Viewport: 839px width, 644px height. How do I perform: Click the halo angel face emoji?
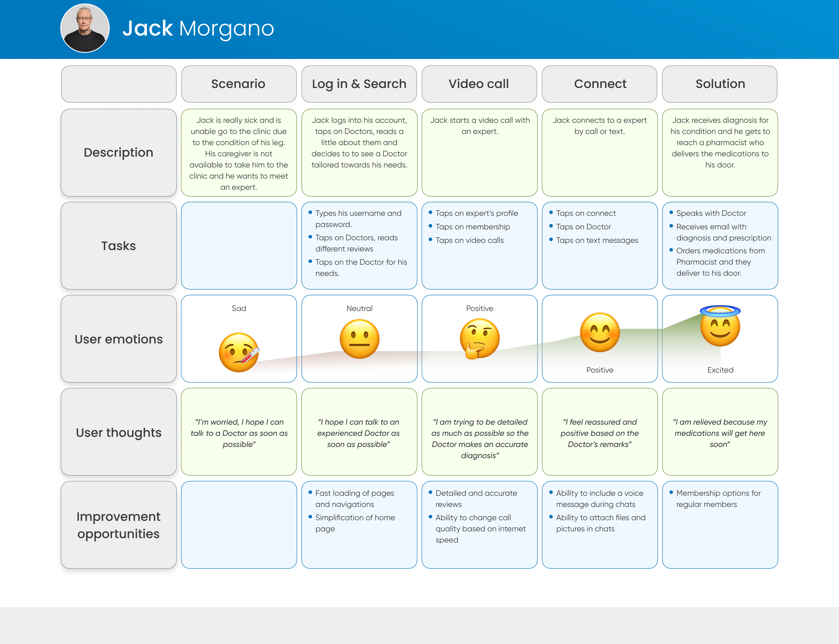point(720,326)
